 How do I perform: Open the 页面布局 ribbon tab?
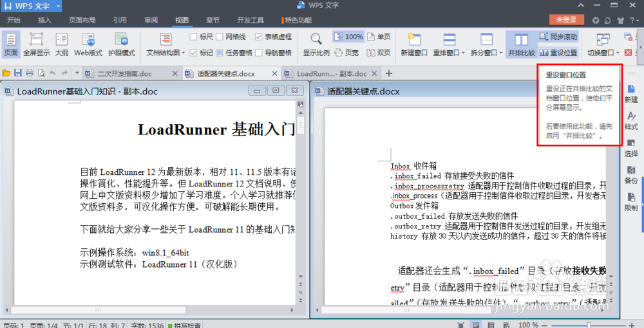(x=82, y=20)
